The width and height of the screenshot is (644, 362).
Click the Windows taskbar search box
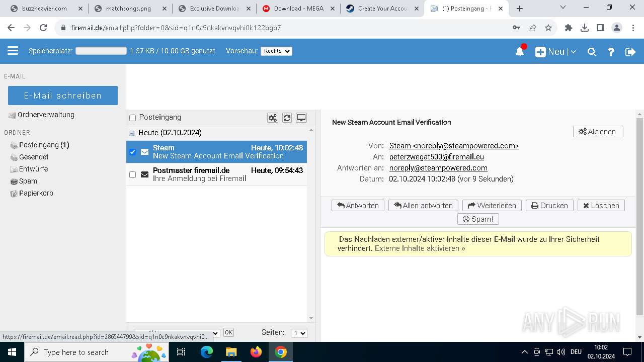tap(96, 352)
